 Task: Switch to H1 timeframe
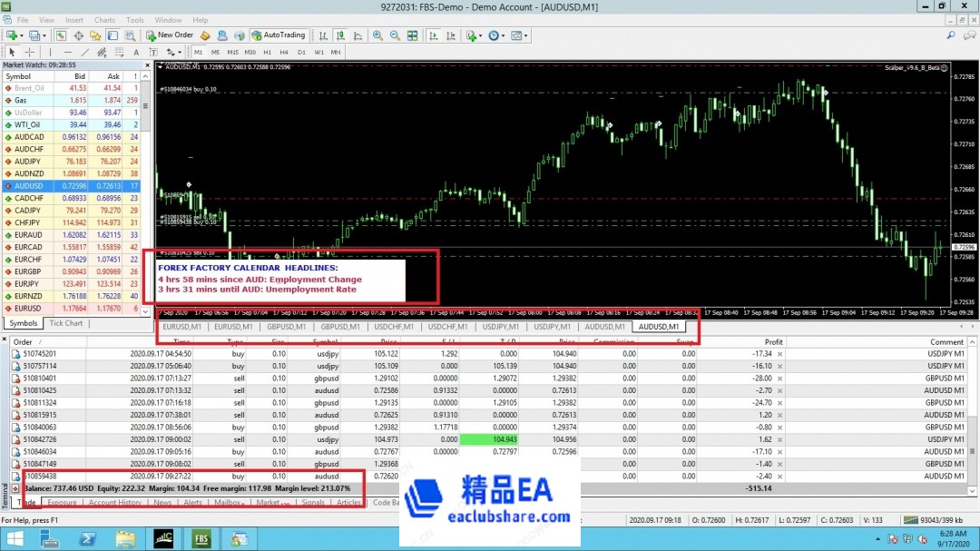(x=267, y=53)
